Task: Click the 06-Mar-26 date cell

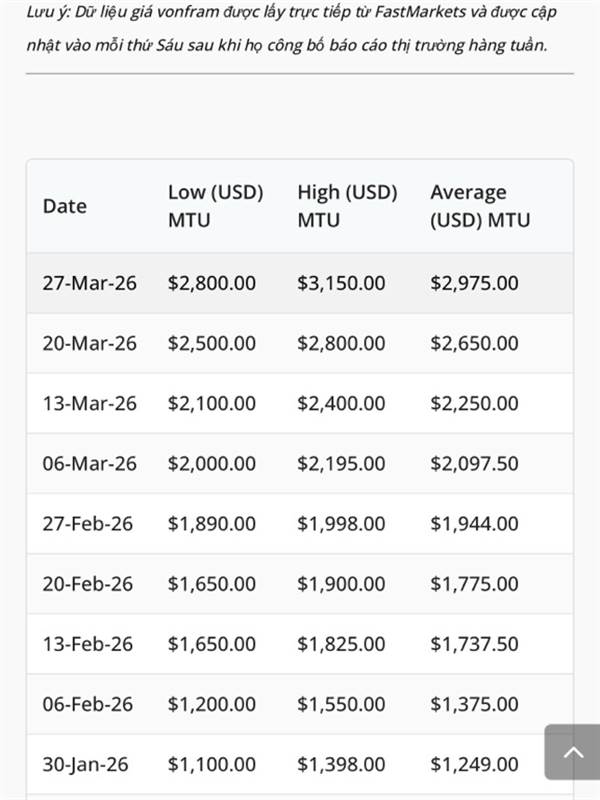Action: tap(89, 463)
